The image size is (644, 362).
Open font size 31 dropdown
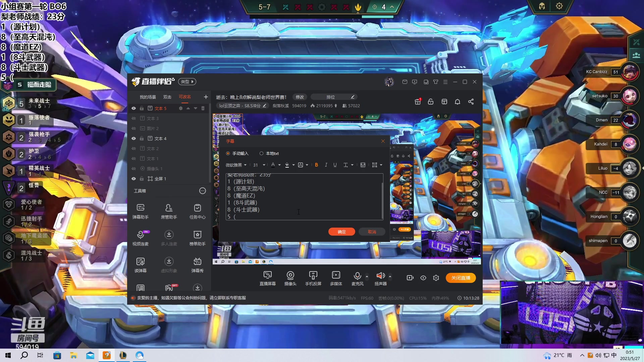point(259,165)
